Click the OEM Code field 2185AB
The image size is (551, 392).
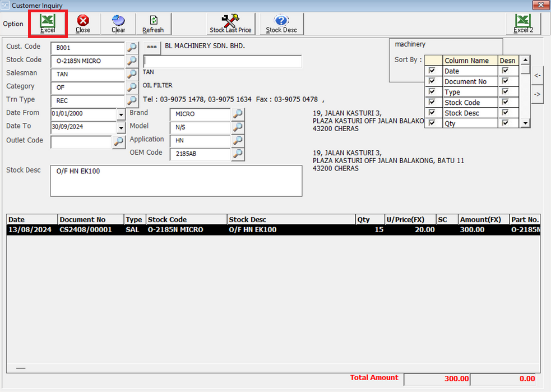pos(200,154)
